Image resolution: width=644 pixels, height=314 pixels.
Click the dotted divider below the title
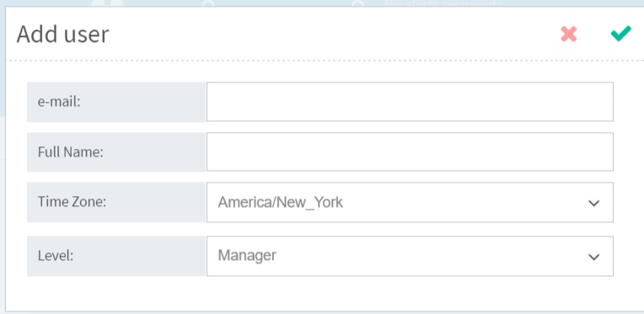coord(325,61)
